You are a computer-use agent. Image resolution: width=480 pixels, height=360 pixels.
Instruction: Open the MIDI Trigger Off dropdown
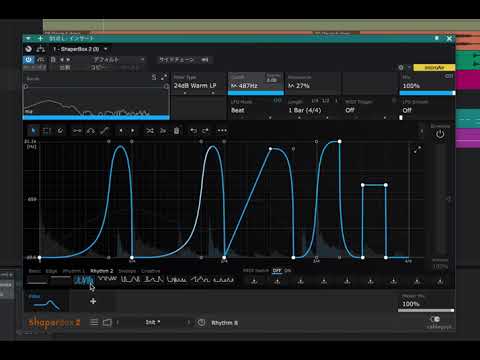[370, 109]
